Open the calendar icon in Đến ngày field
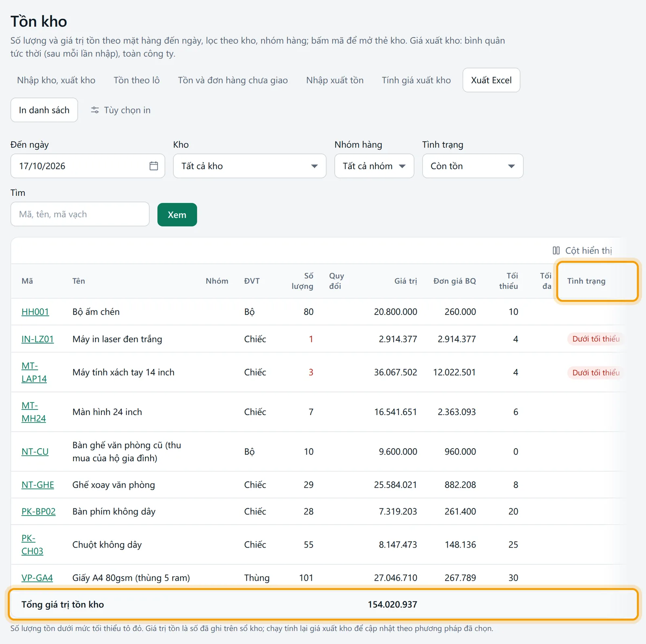Viewport: 646px width, 644px height. click(153, 166)
